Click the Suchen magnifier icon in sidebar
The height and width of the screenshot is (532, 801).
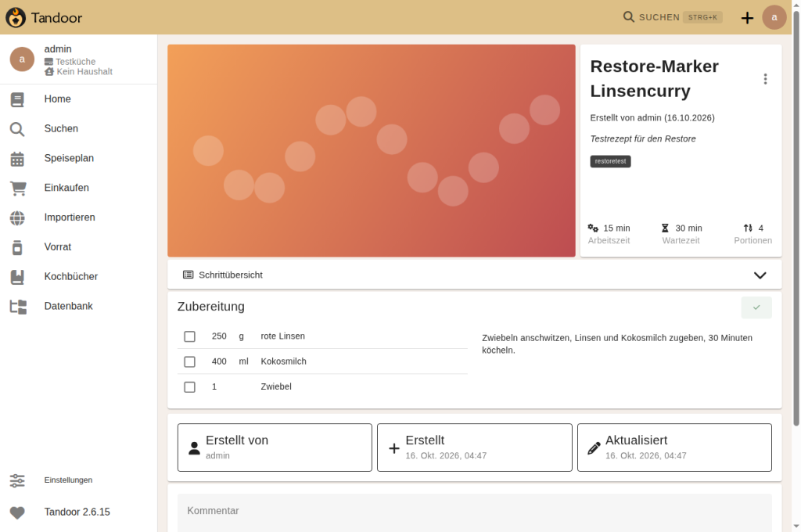coord(17,129)
